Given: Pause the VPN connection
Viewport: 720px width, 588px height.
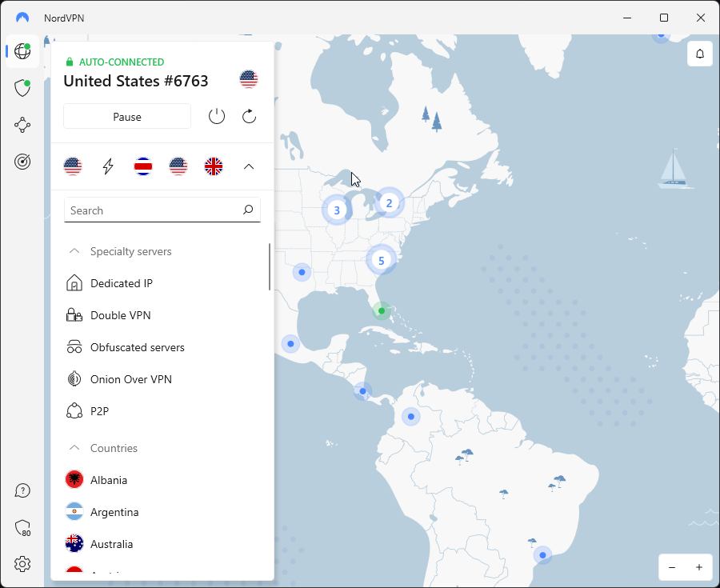Looking at the screenshot, I should [x=127, y=116].
